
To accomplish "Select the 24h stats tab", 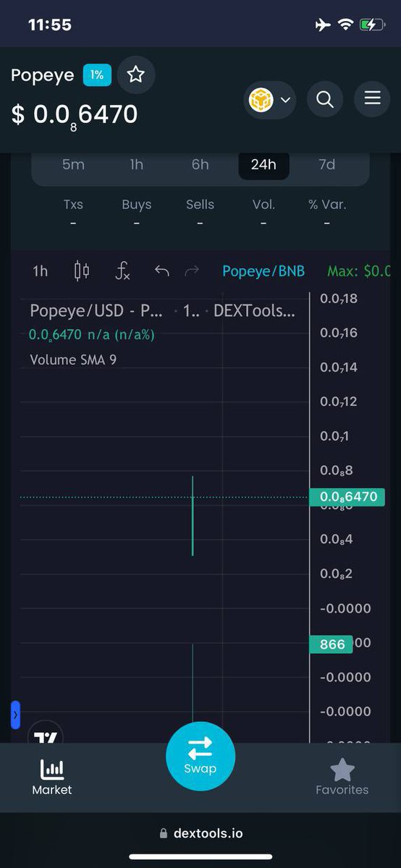I will (x=263, y=165).
